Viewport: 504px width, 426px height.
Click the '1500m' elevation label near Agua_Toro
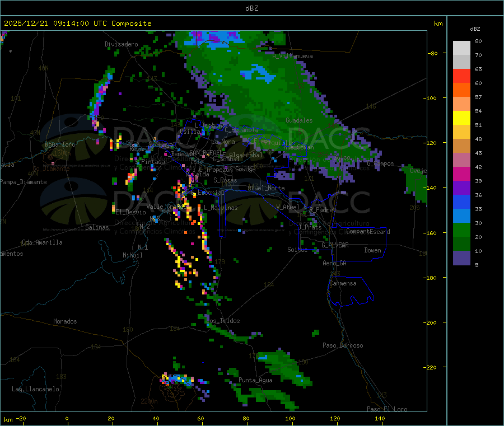click(62, 153)
